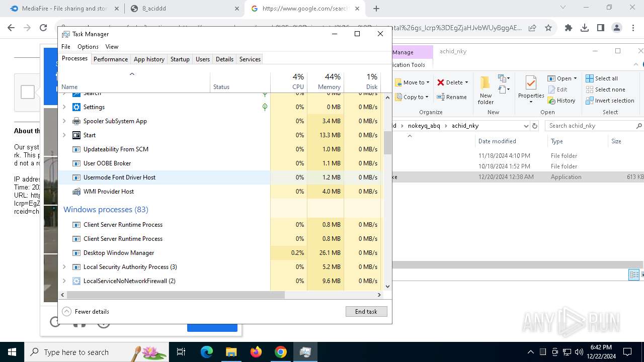This screenshot has height=362, width=644.
Task: Tick the captcha checkbox behind Task Manager
Action: click(x=28, y=92)
